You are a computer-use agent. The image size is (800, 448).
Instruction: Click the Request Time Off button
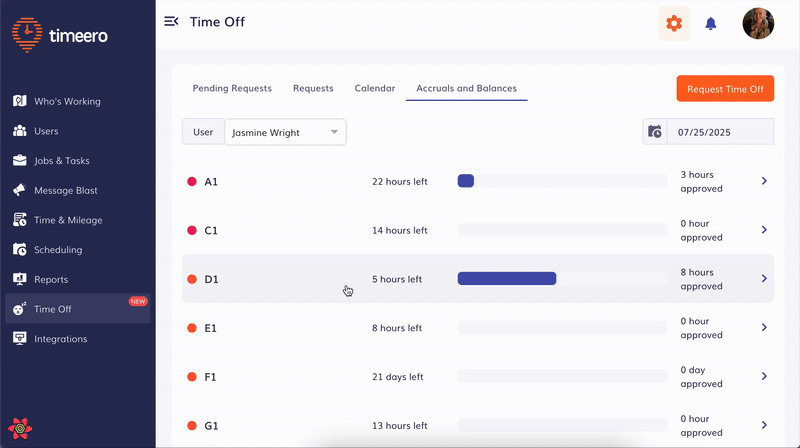click(725, 89)
